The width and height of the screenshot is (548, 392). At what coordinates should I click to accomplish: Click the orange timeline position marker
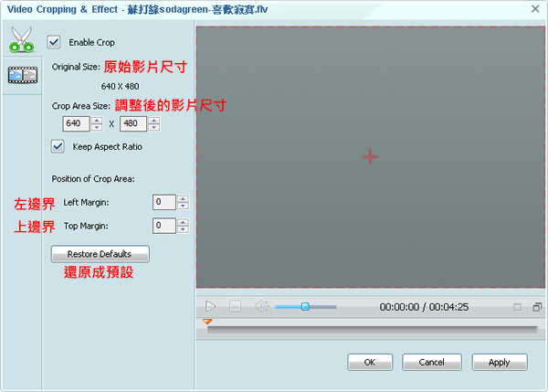(x=207, y=322)
